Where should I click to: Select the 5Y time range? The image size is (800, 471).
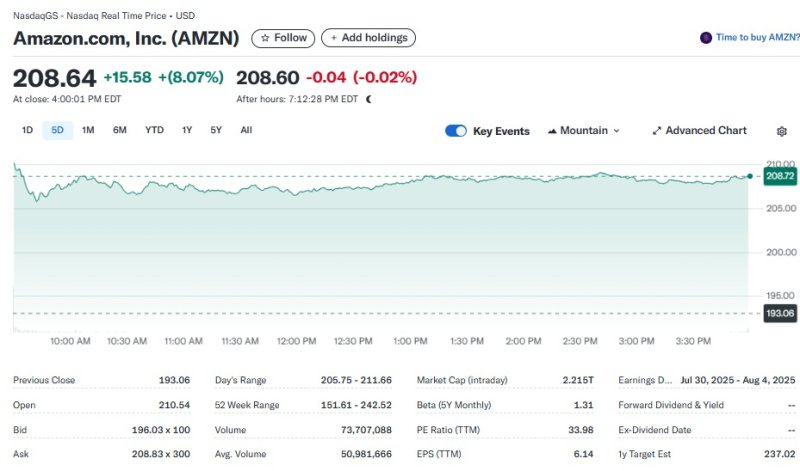tap(216, 130)
